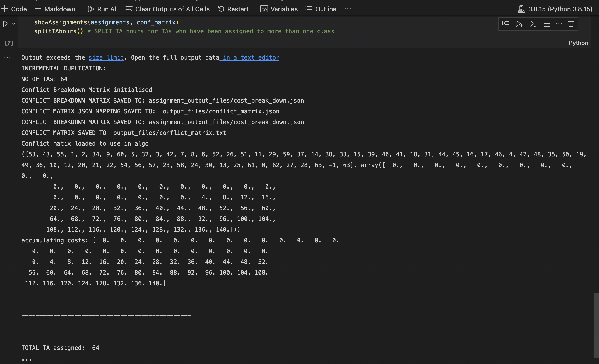Open notebook toolbar more actions menu

[x=348, y=9]
